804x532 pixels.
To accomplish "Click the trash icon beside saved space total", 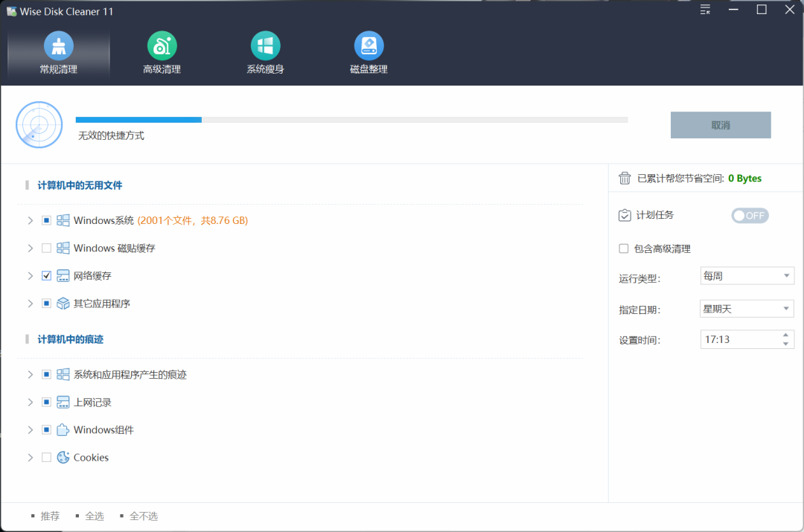I will point(624,178).
